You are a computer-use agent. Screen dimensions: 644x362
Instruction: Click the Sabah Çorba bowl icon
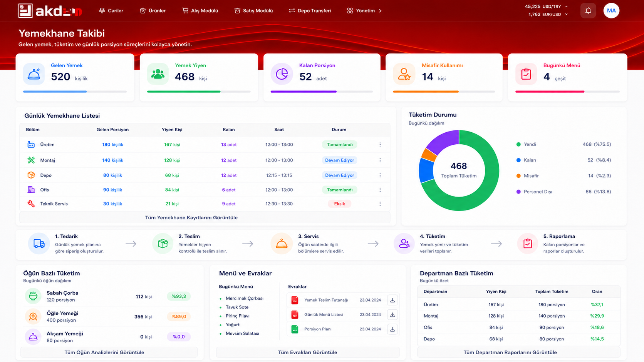click(33, 296)
